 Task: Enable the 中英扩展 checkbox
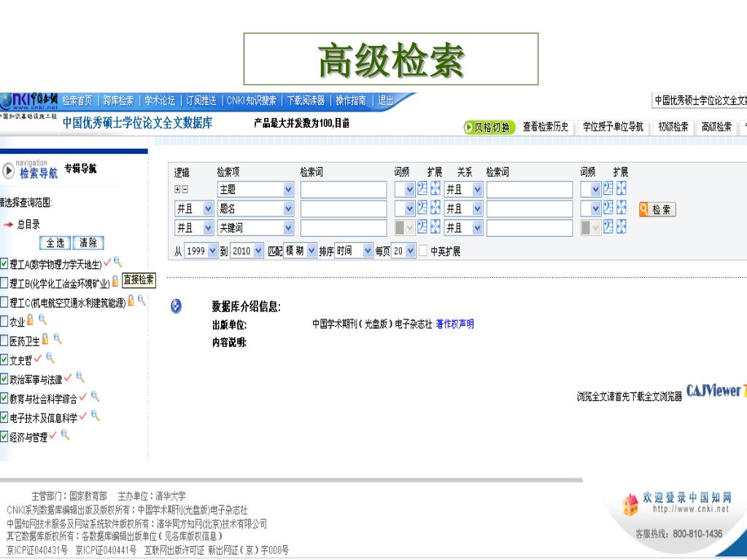tap(423, 251)
